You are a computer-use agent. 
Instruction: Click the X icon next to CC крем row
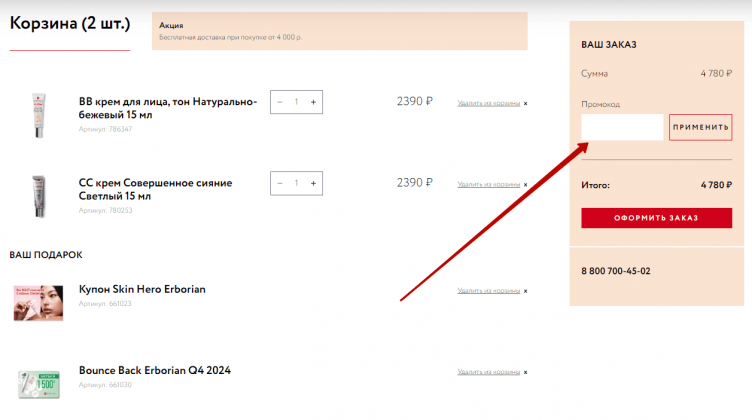[x=526, y=185]
